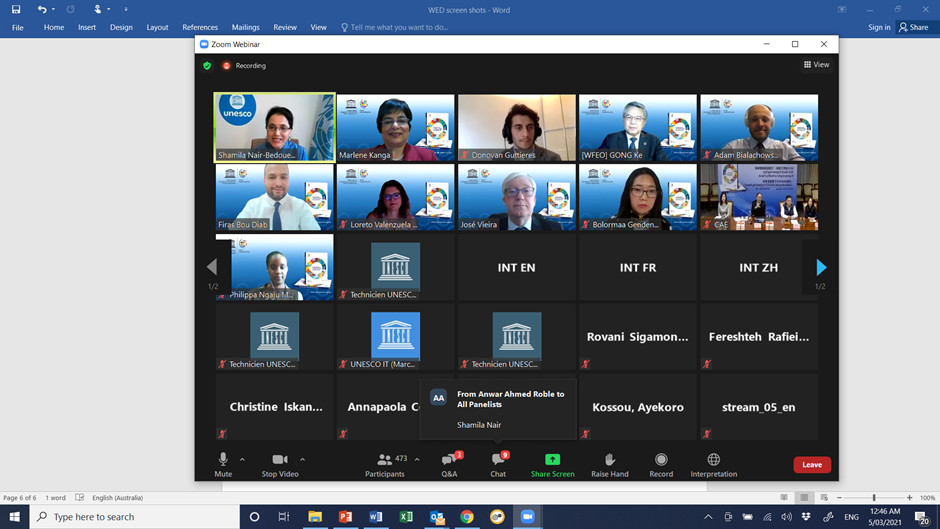940x529 pixels.
Task: Switch to Read Mode view in Word
Action: pos(784,498)
